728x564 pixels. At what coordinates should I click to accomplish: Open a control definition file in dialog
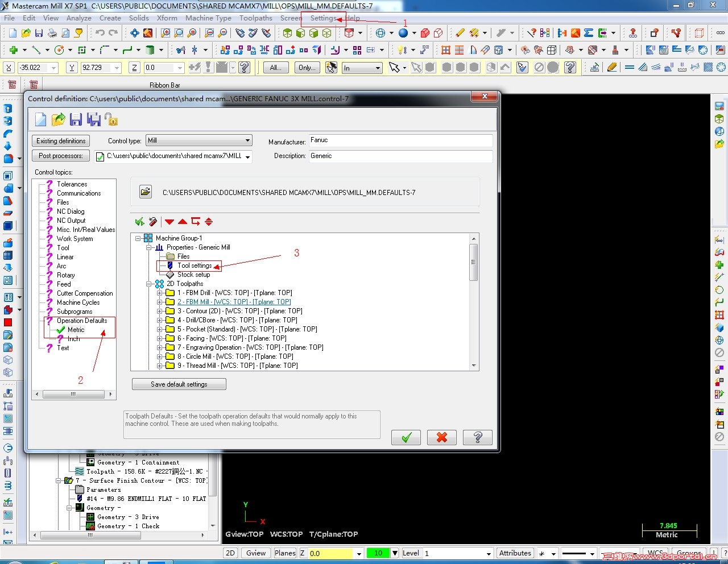pyautogui.click(x=58, y=119)
